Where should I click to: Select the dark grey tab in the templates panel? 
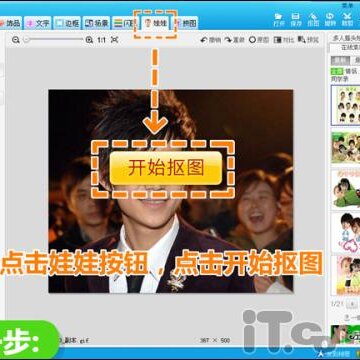pyautogui.click(x=340, y=60)
